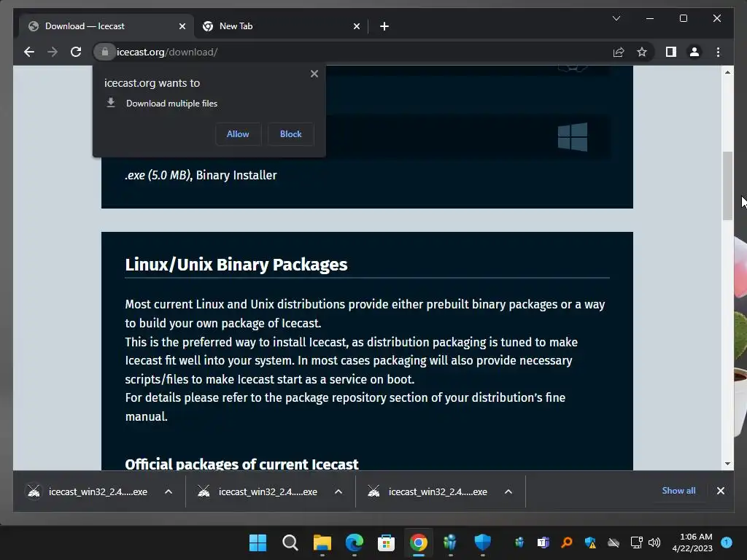Image resolution: width=747 pixels, height=560 pixels.
Task: Click the two-people app icon in taskbar
Action: (450, 542)
